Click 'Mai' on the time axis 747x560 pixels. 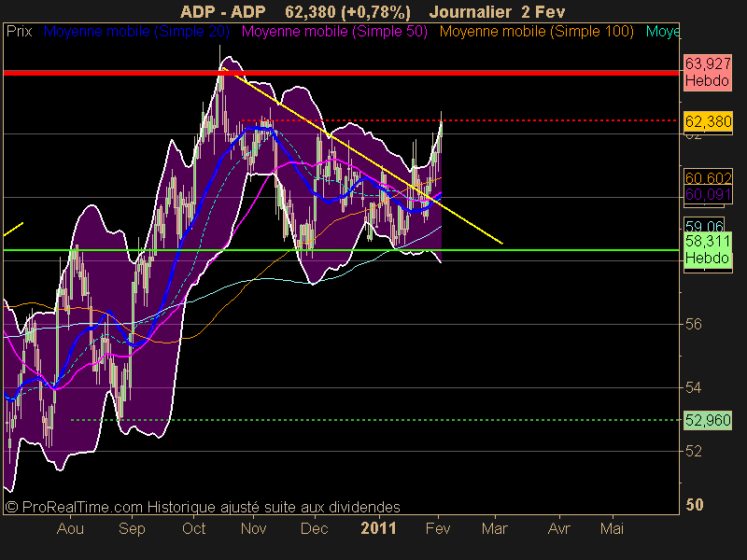click(612, 528)
